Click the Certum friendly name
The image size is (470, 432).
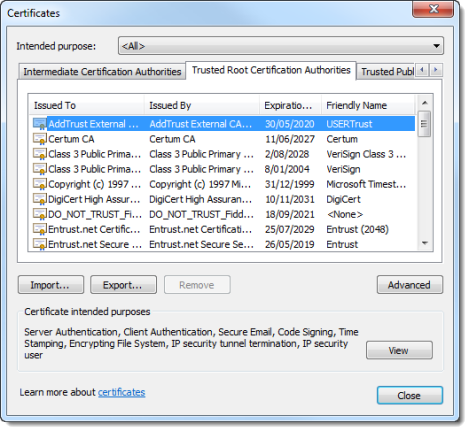[x=342, y=139]
